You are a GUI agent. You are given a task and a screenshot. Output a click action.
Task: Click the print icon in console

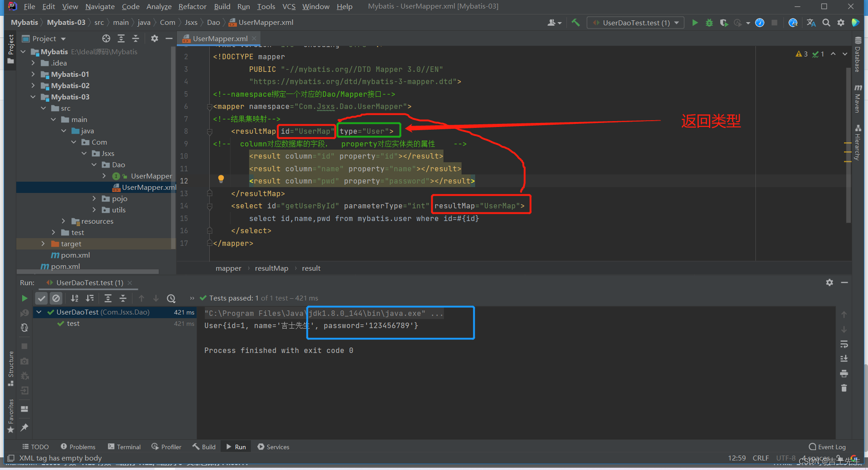pos(844,374)
